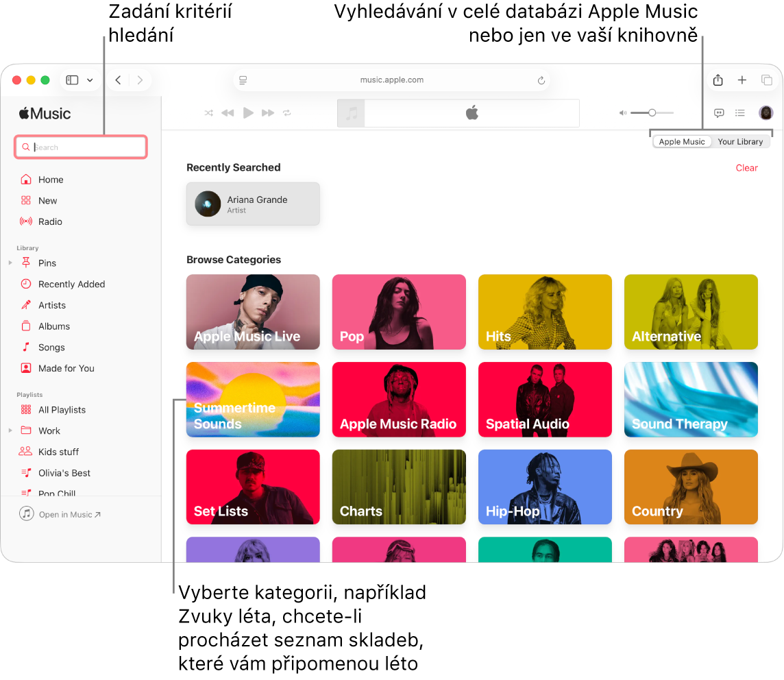The width and height of the screenshot is (784, 680).
Task: Click the Search input field
Action: click(80, 147)
